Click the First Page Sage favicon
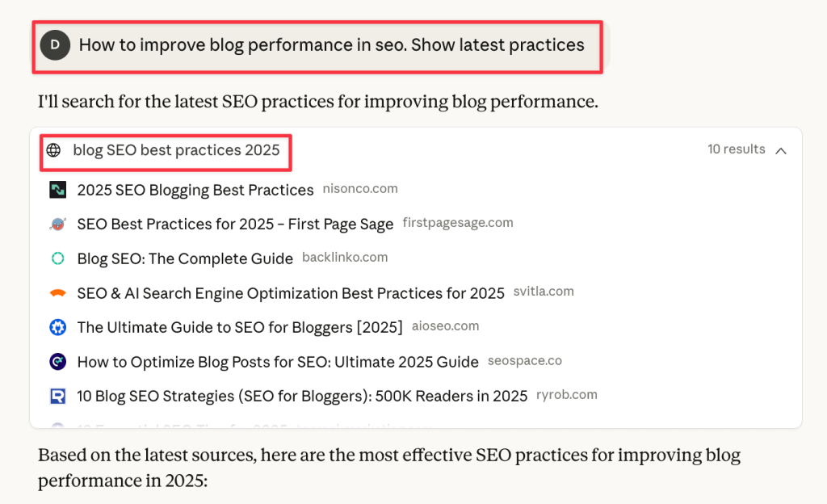 click(57, 225)
